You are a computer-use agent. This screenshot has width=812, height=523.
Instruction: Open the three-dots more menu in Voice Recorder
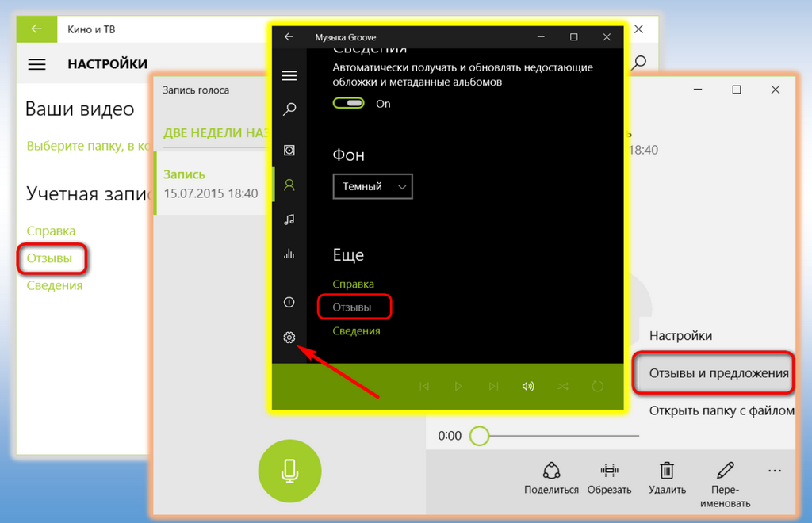coord(775,471)
